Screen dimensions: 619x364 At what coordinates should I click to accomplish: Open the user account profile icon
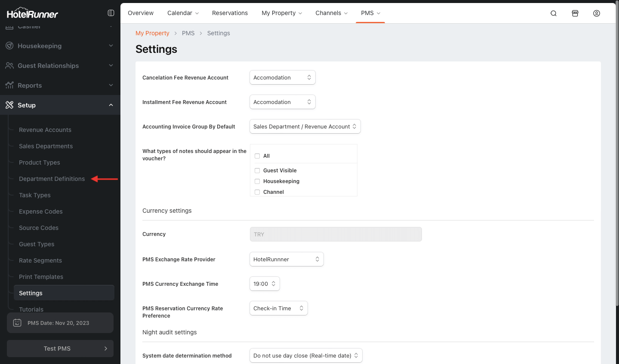pyautogui.click(x=597, y=13)
